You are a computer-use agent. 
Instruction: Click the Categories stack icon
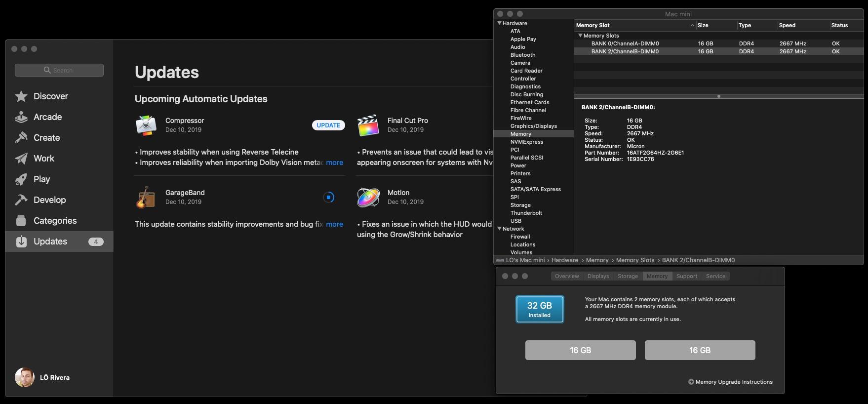coord(21,221)
